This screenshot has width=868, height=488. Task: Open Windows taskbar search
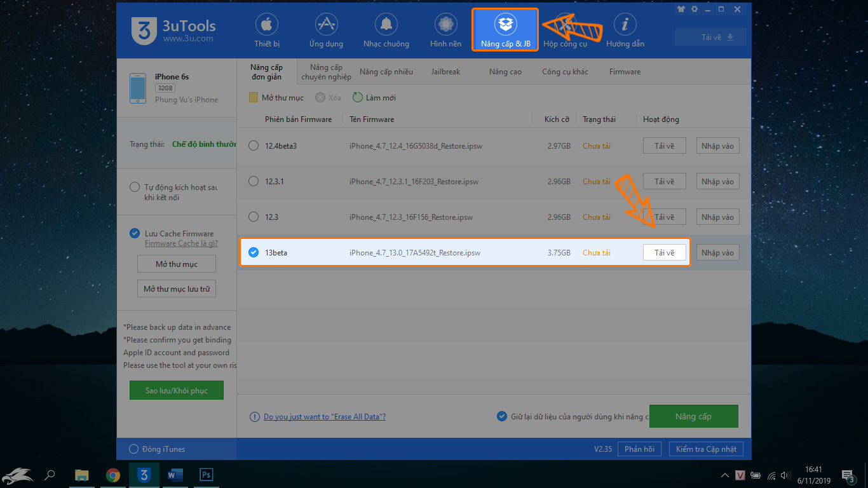(x=50, y=475)
